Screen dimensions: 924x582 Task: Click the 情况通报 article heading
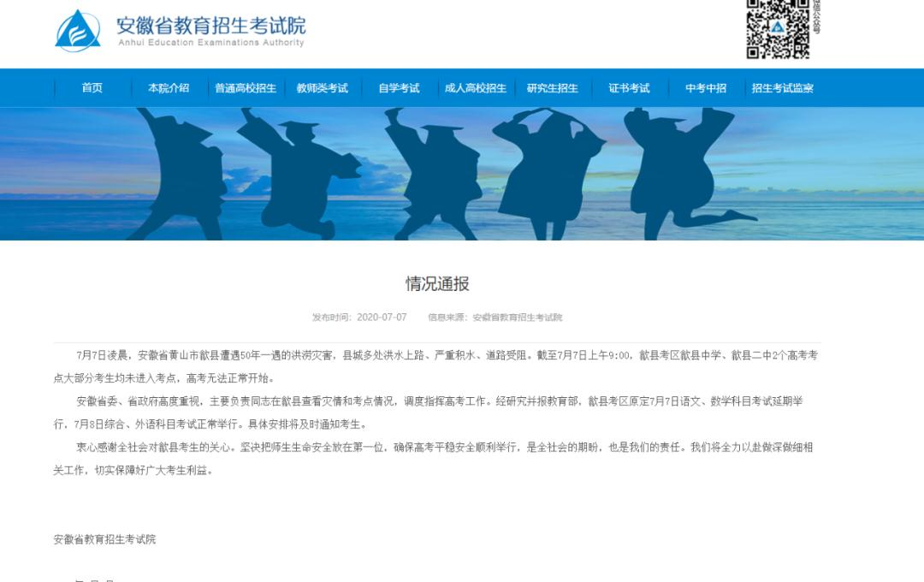pyautogui.click(x=437, y=283)
